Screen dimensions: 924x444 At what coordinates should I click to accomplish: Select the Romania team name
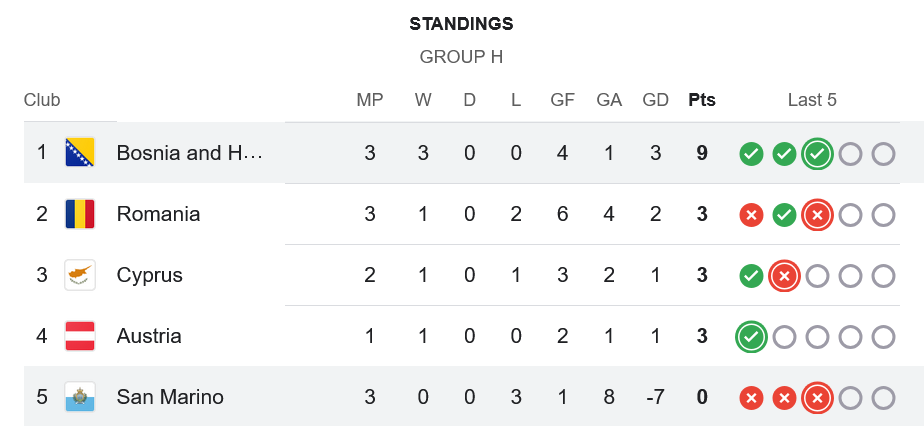[159, 213]
